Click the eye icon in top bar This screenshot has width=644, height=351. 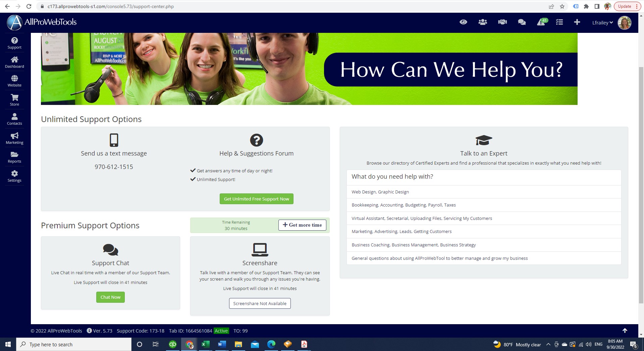(463, 22)
